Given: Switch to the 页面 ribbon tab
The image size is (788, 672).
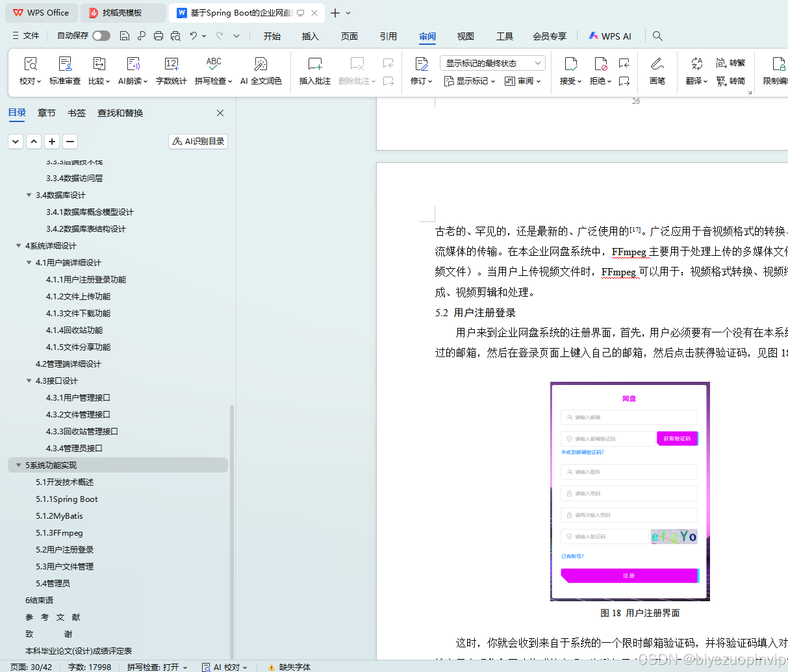Looking at the screenshot, I should (350, 36).
